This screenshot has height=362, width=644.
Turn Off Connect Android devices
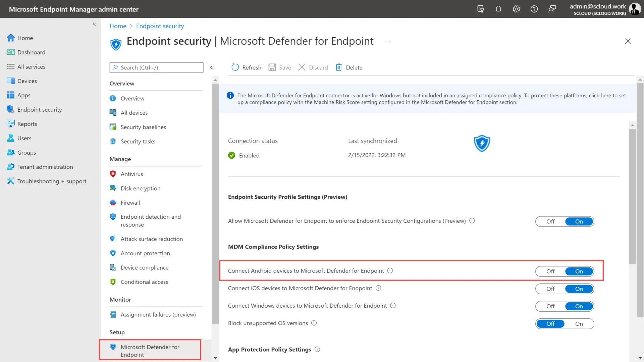click(x=550, y=271)
